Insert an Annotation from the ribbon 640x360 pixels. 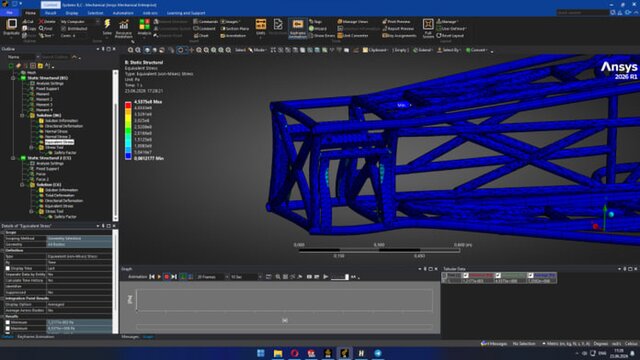pyautogui.click(x=233, y=36)
